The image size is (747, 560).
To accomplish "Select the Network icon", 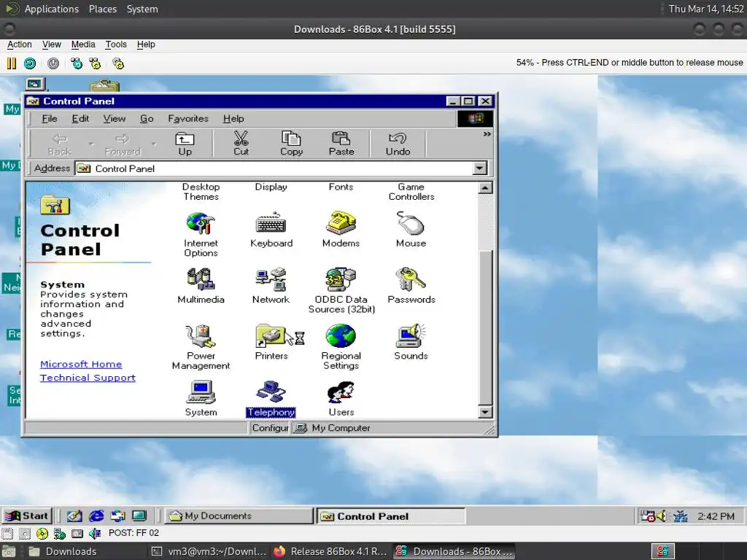I will click(x=271, y=286).
